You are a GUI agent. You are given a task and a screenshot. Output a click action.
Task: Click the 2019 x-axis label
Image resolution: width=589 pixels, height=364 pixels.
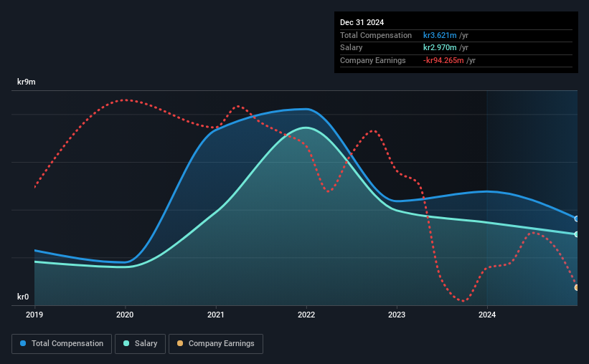point(34,315)
